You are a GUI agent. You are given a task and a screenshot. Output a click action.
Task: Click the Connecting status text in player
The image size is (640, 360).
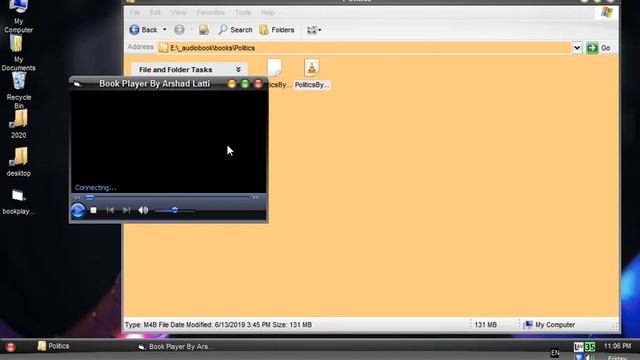[x=96, y=188]
